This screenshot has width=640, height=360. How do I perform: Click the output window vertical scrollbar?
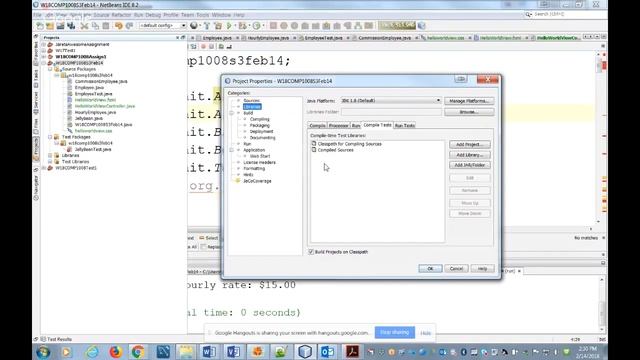tap(602, 305)
